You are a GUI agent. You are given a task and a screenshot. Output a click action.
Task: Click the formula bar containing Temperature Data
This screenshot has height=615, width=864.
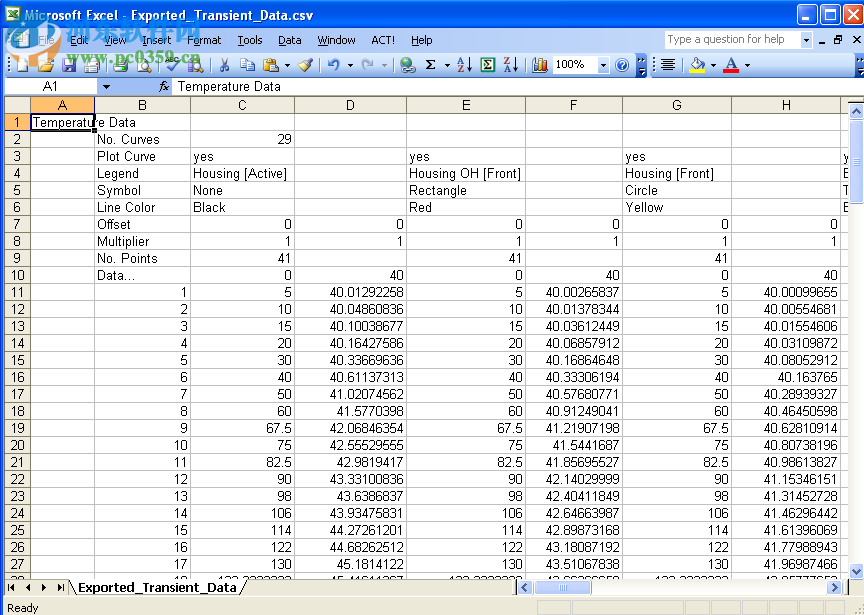coord(517,87)
